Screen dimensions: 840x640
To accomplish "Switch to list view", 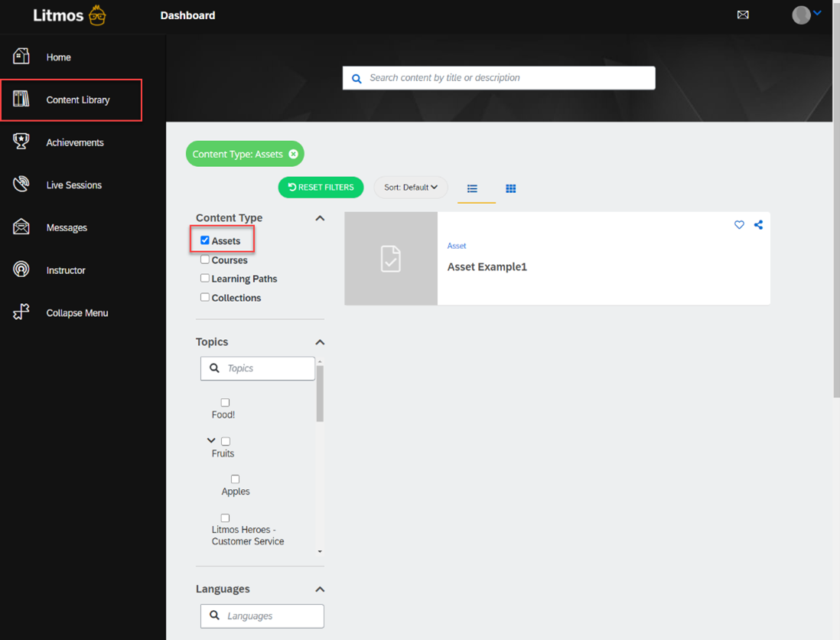I will coord(472,188).
